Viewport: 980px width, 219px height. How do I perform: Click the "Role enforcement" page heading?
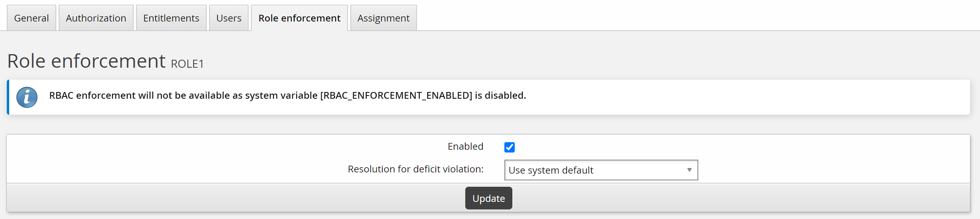[x=86, y=61]
